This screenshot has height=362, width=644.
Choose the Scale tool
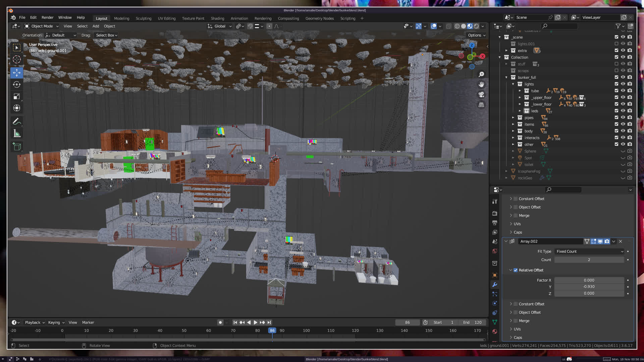point(17,97)
